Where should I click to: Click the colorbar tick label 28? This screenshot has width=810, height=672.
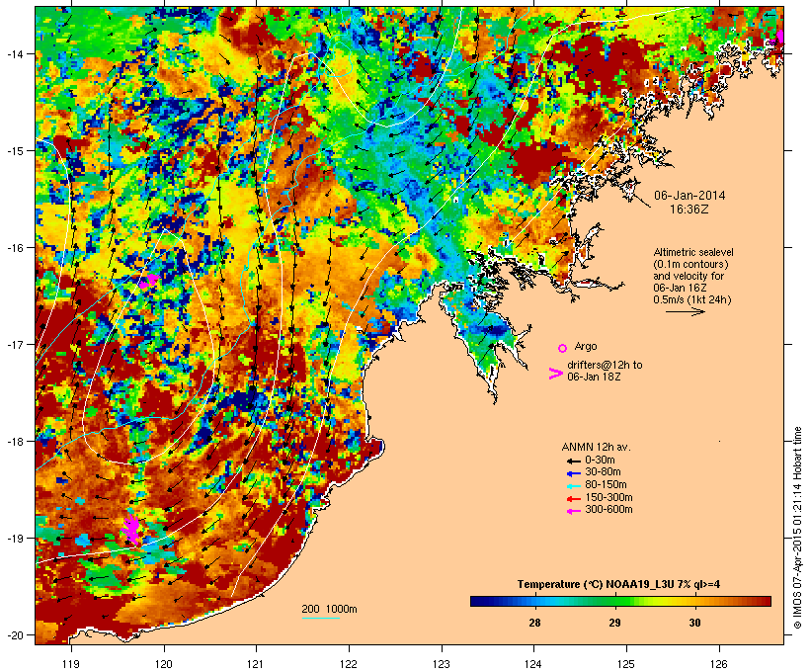[x=534, y=623]
